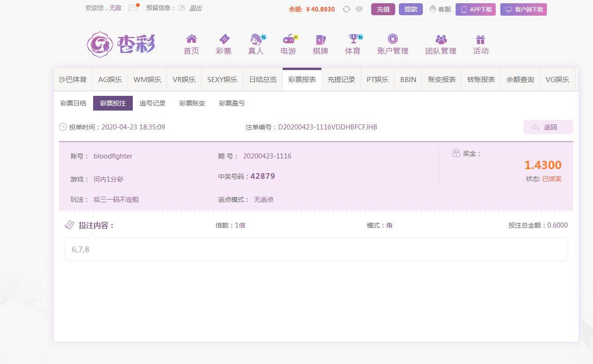Switch to the VG娱乐 tab

tap(557, 79)
